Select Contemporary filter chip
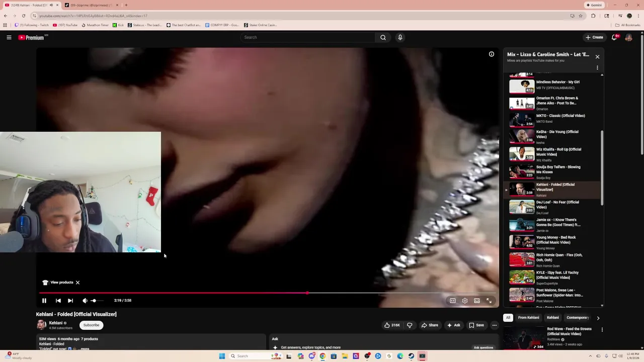 (577, 318)
